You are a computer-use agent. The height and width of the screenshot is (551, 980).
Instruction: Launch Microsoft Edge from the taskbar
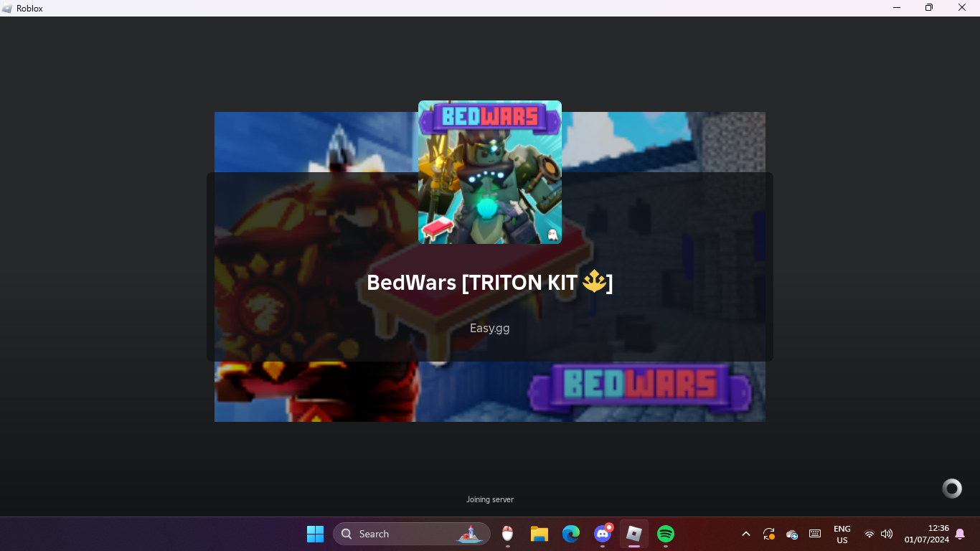[x=571, y=534]
